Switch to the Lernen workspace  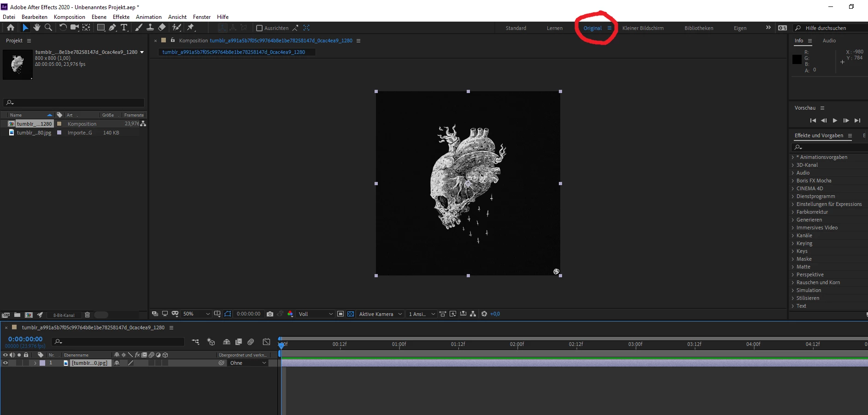click(x=555, y=28)
